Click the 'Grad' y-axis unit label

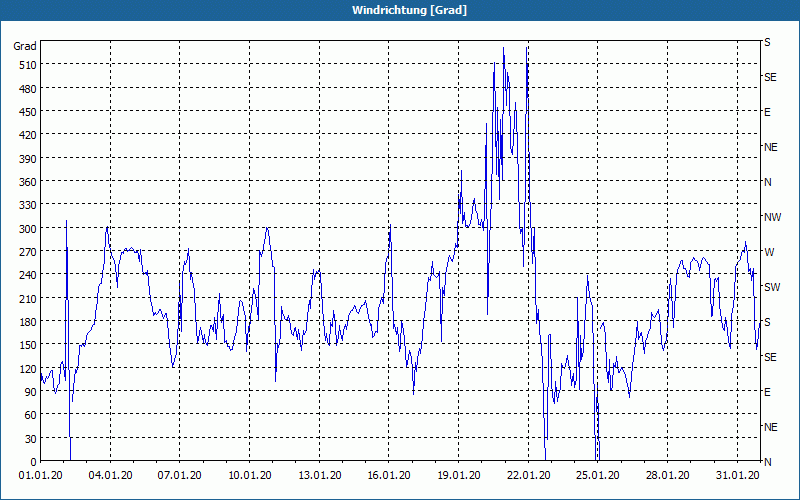pos(25,46)
